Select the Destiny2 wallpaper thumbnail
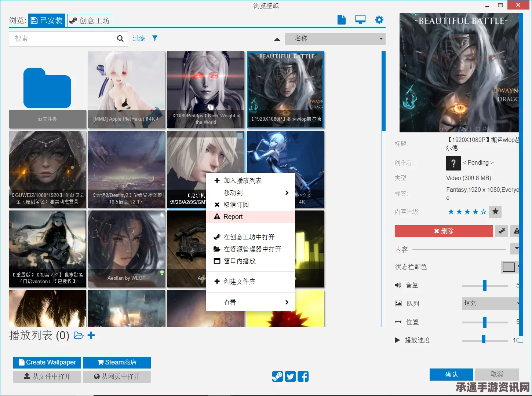 (127, 169)
